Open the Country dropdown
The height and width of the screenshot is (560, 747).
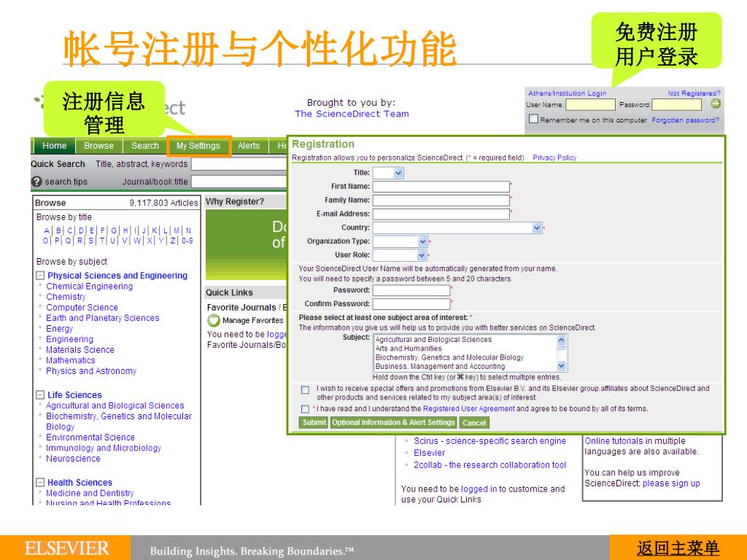click(x=457, y=228)
